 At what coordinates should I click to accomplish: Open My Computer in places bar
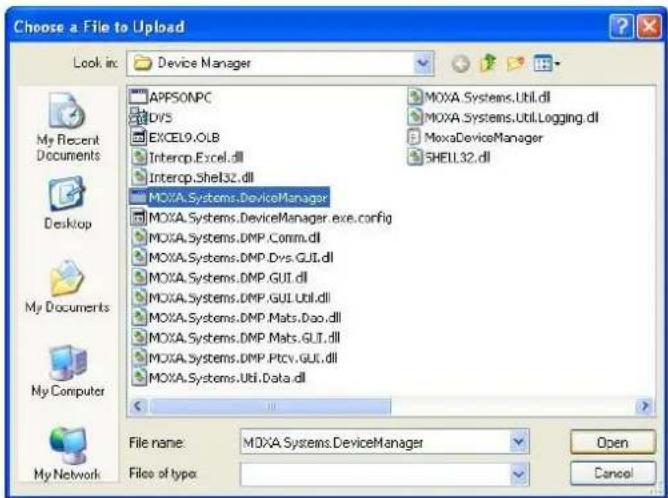68,371
